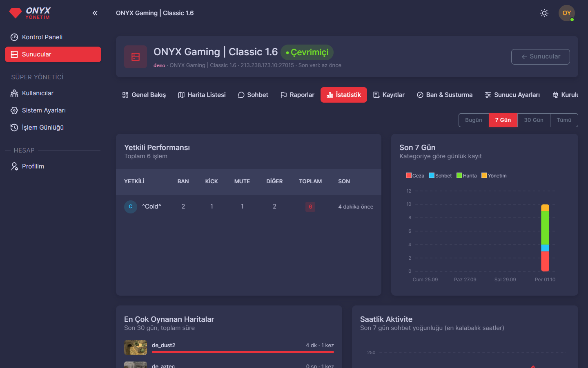Click the Ban & Susturma prohibited icon
The height and width of the screenshot is (368, 588).
click(x=420, y=95)
